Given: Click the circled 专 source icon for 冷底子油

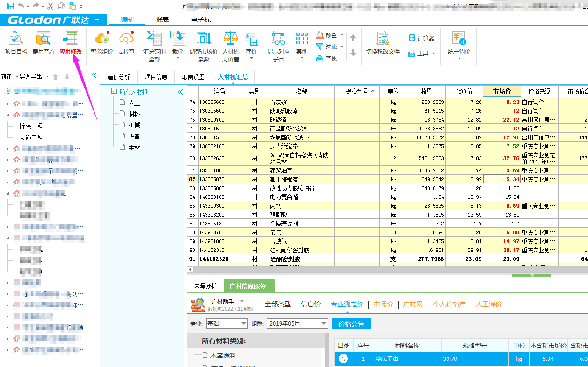Looking at the screenshot, I should click(343, 359).
